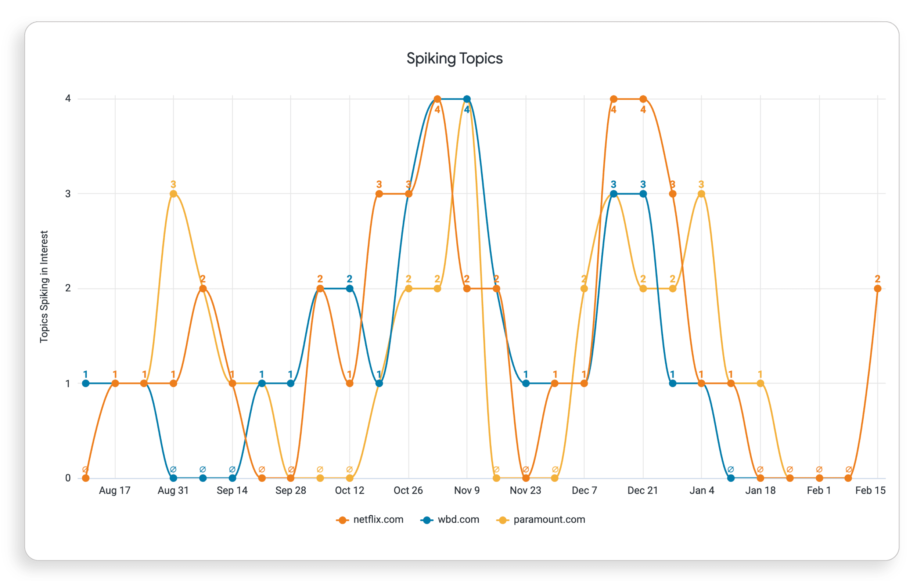Toggle paramount.com series in the legend

tap(549, 519)
